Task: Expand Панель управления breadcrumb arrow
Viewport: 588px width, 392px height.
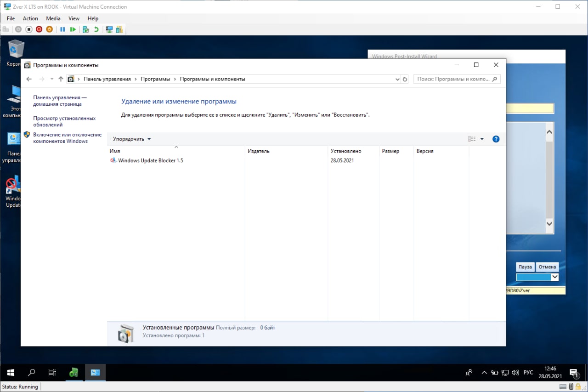Action: (136, 79)
